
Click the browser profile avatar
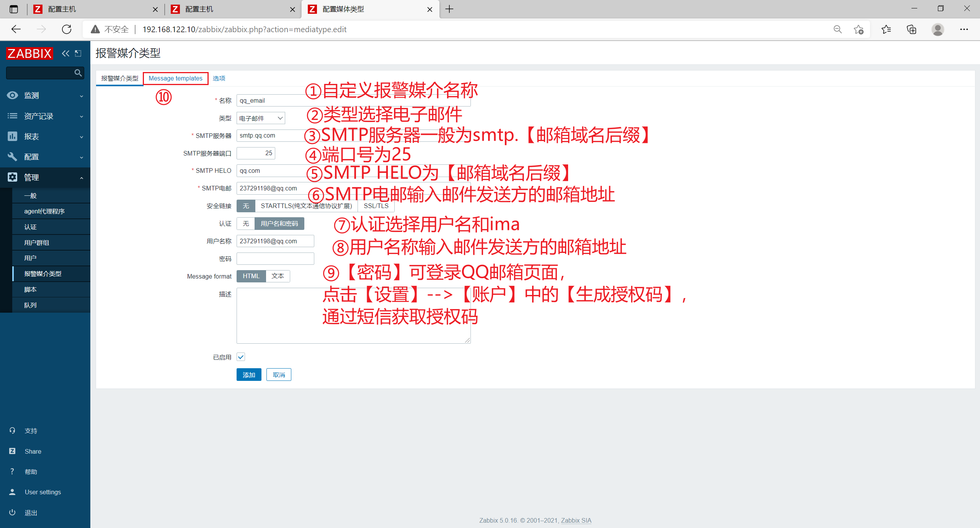coord(938,30)
